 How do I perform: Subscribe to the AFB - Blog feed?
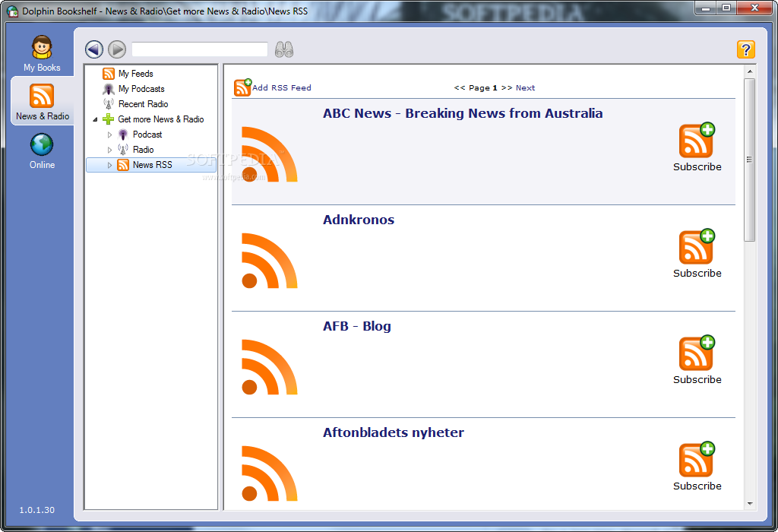[697, 359]
